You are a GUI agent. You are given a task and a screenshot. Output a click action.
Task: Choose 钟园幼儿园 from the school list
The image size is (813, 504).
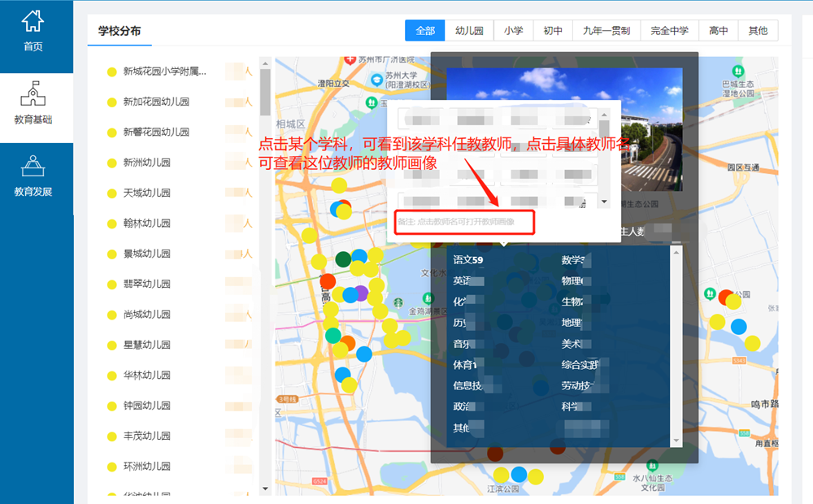pyautogui.click(x=147, y=406)
